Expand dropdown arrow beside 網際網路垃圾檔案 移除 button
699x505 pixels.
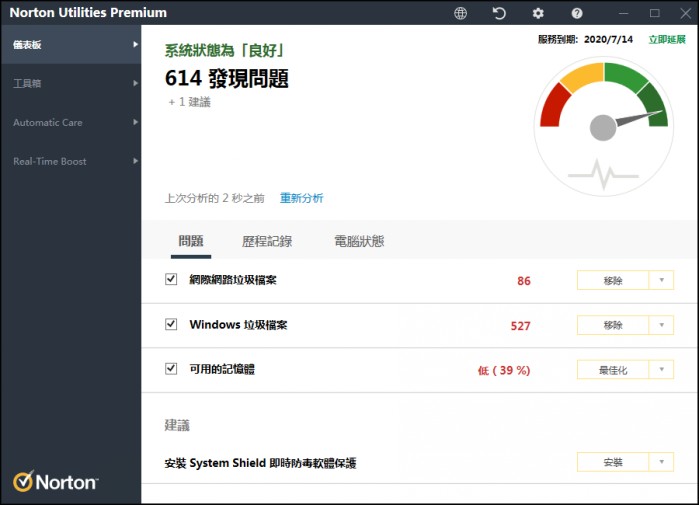pos(661,281)
